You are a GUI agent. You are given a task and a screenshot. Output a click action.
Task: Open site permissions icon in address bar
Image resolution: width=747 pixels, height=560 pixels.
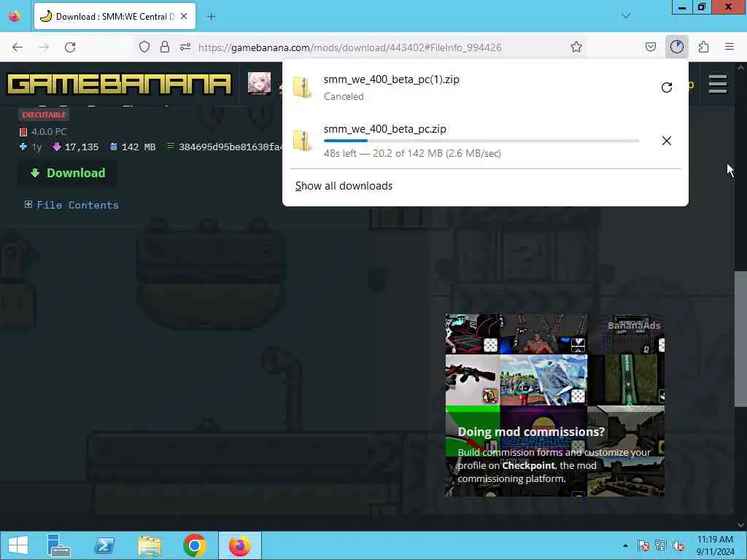tap(185, 47)
